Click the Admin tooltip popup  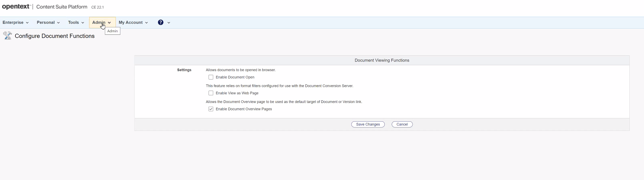[112, 31]
